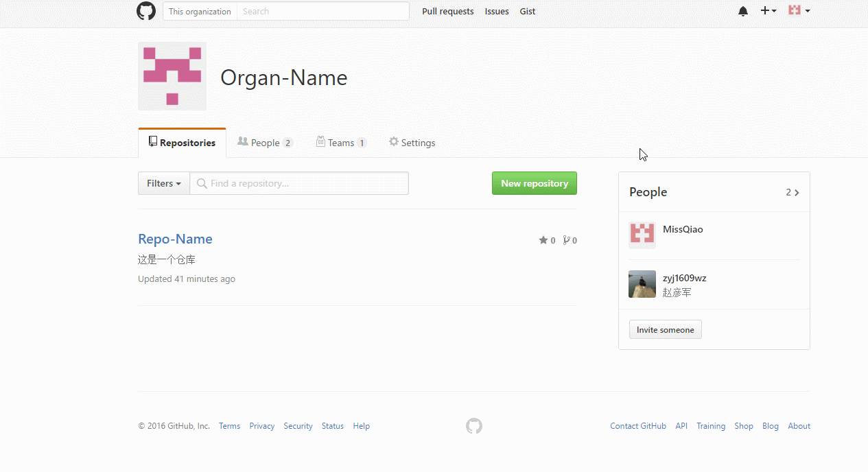Screen dimensions: 868x472
Task: Open the Contact GitHub footer link
Action: tap(638, 426)
